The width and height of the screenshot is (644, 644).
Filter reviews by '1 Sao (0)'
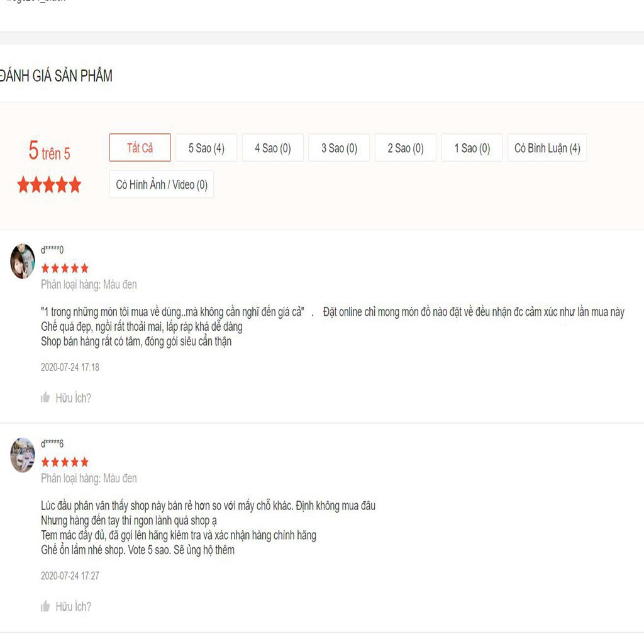[x=472, y=148]
